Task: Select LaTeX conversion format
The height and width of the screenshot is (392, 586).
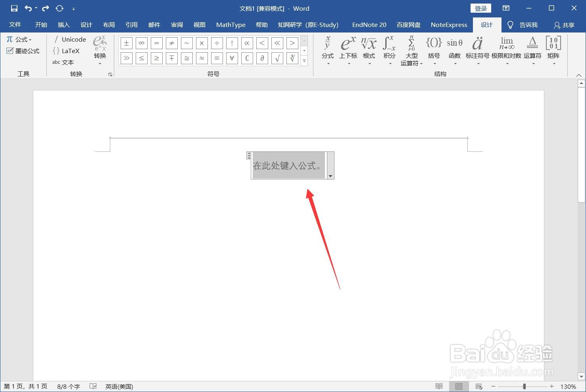Action: (x=66, y=51)
